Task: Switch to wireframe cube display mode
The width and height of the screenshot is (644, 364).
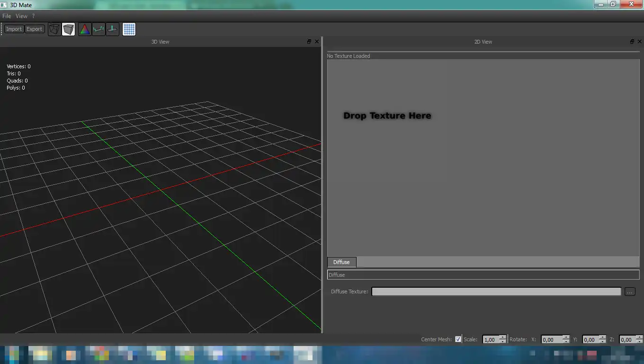Action: (54, 29)
